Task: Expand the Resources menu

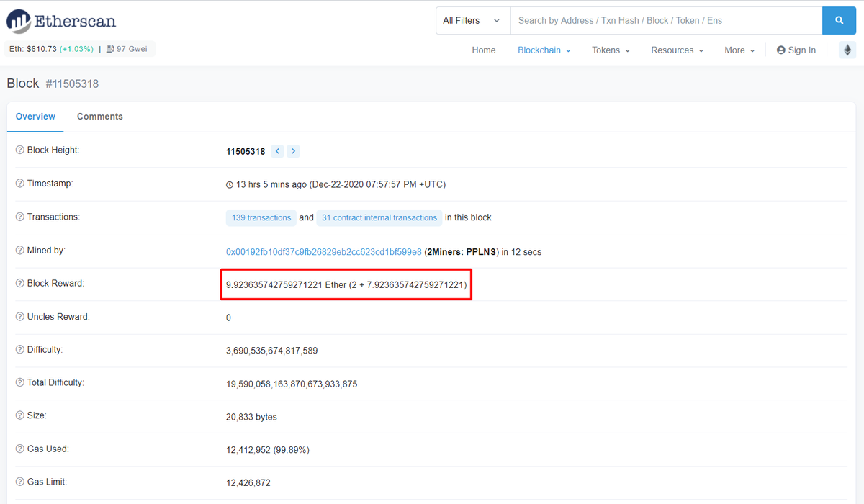Action: click(x=678, y=50)
